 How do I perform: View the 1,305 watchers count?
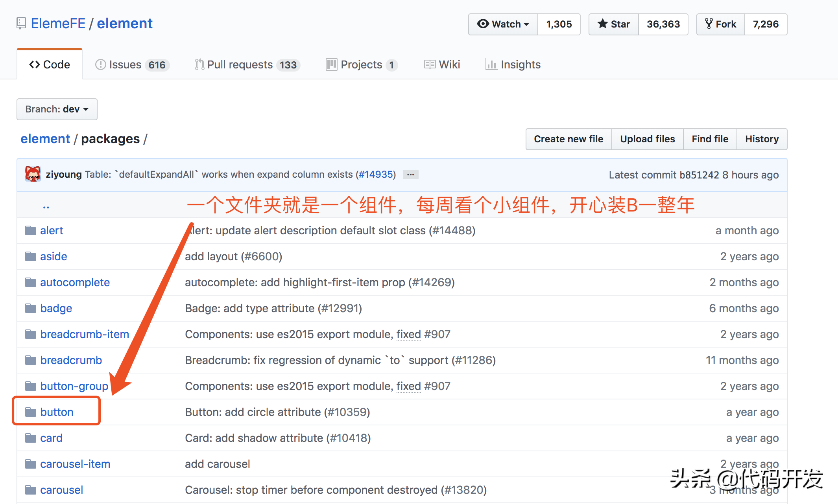click(559, 24)
